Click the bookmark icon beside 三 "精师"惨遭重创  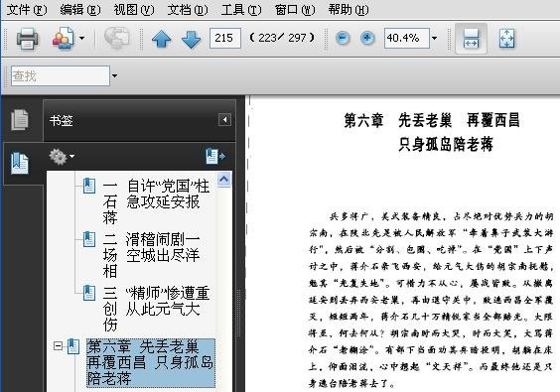pos(89,293)
